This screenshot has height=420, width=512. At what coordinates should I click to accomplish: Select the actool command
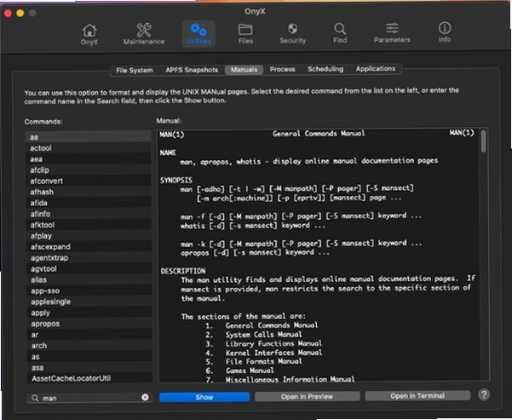[88, 148]
